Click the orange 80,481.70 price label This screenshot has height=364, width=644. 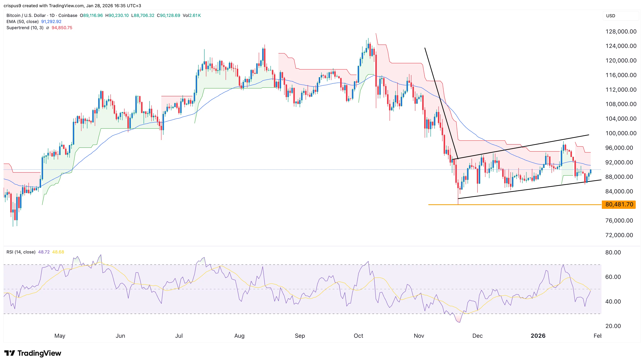(x=619, y=205)
